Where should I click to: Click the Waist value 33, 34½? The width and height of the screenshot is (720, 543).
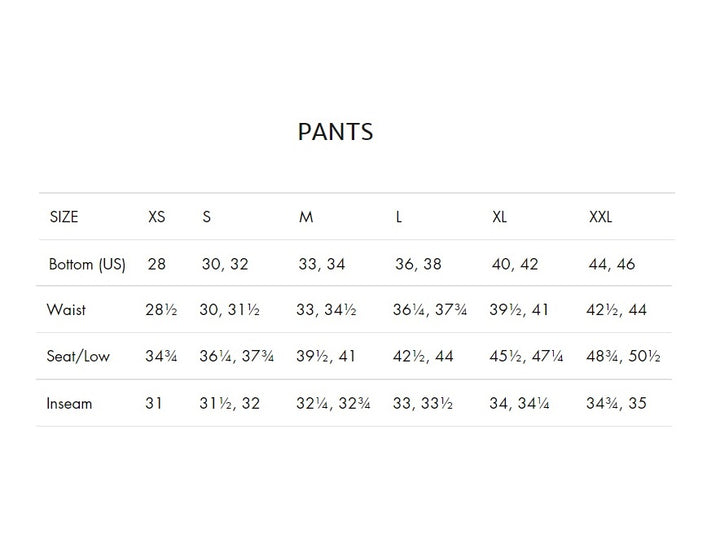326,310
